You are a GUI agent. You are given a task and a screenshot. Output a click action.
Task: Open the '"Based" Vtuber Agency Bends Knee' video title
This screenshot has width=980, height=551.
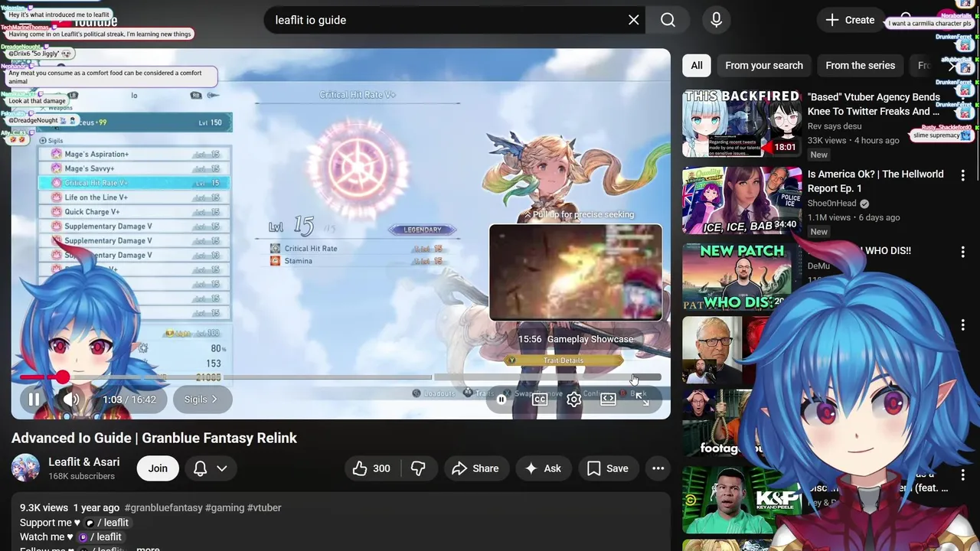tap(874, 104)
